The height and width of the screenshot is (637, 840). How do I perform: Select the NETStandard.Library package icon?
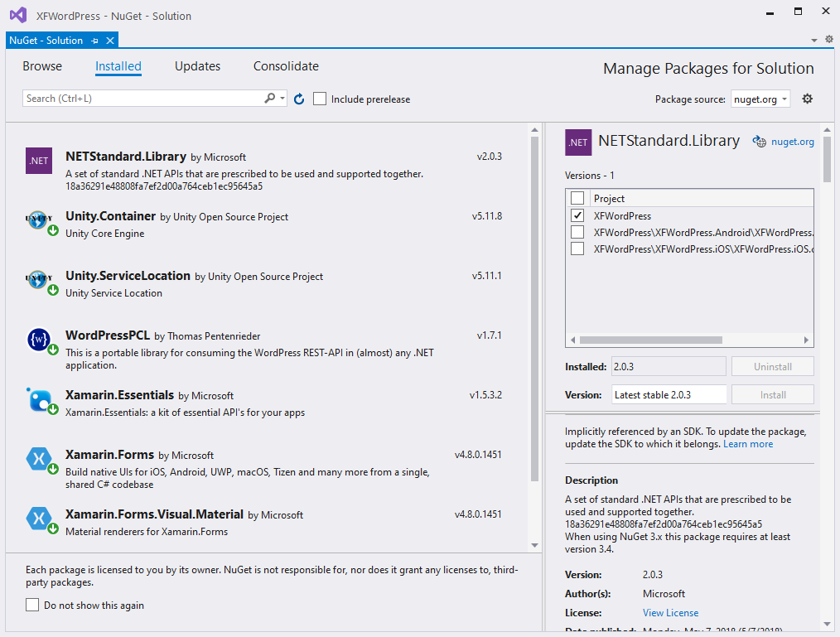point(39,161)
